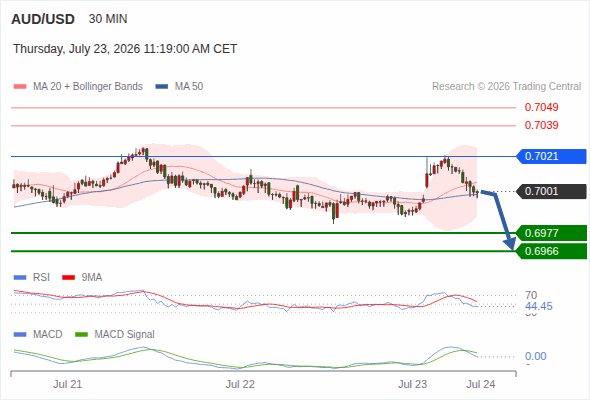Click the MACD legend swatch

[20, 335]
